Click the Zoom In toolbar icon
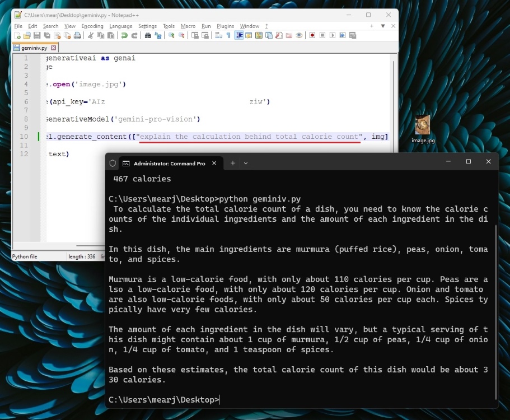This screenshot has height=420, width=510. [171, 35]
